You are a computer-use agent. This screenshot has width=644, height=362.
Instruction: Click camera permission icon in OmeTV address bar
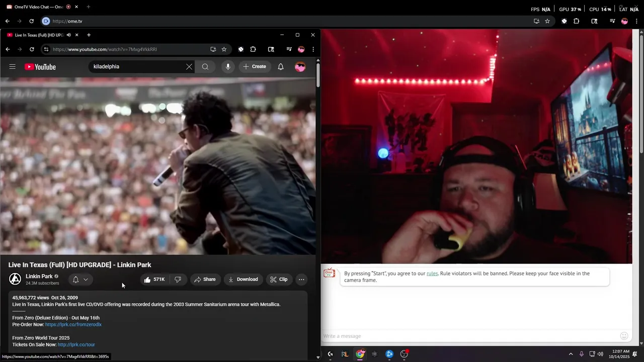(x=46, y=21)
